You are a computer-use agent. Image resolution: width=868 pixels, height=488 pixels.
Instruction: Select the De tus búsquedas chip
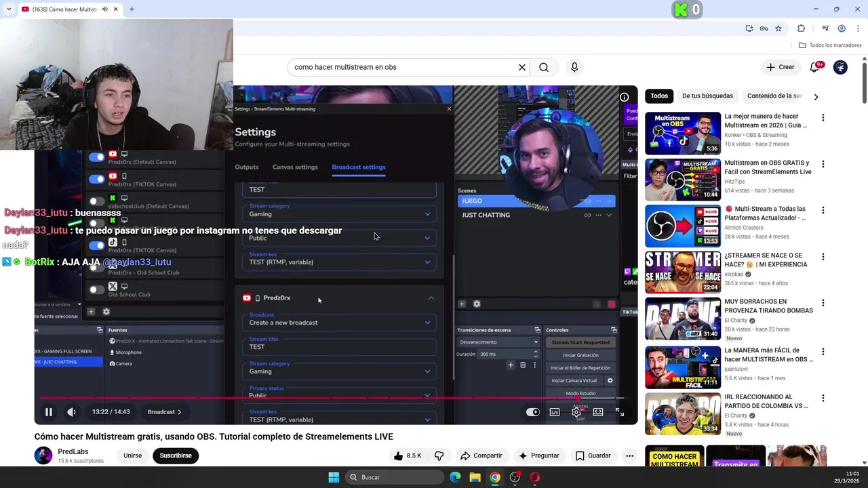707,96
